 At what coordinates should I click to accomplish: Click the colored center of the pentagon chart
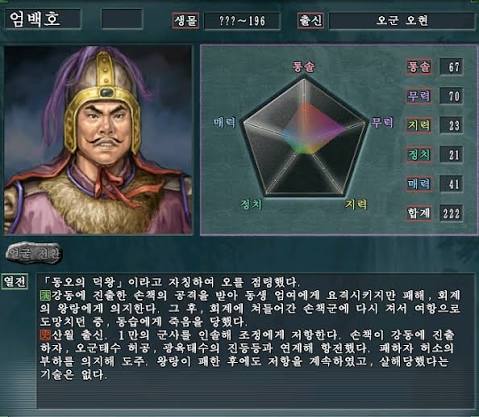coord(305,132)
